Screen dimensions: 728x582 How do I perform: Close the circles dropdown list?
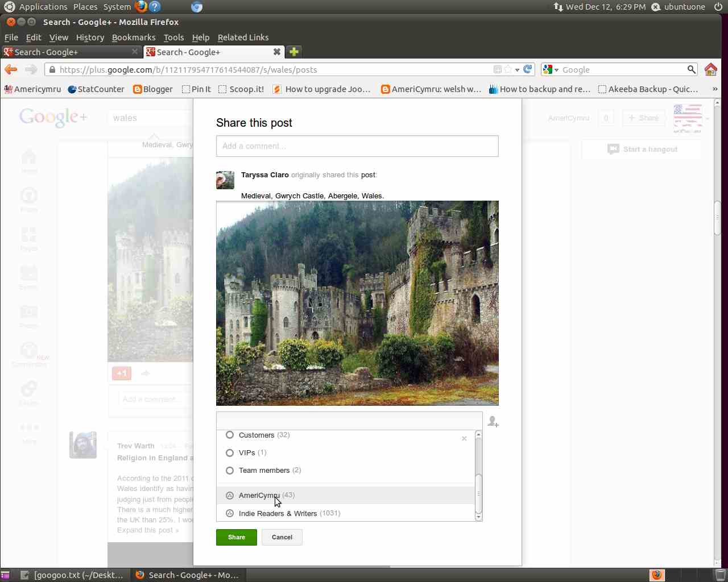(464, 438)
